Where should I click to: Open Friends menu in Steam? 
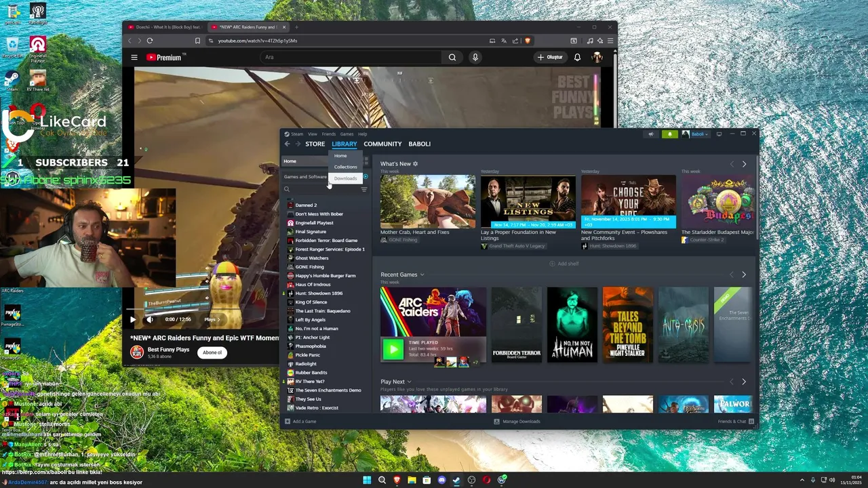tap(329, 134)
